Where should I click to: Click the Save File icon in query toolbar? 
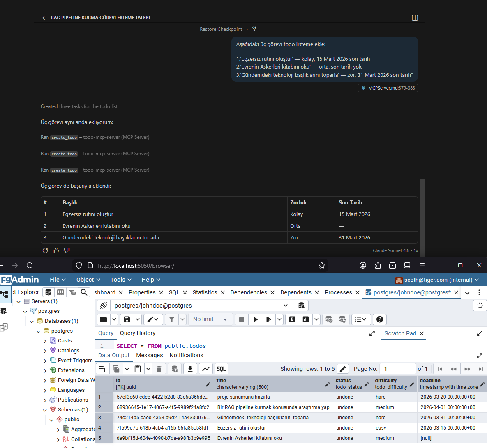[127, 319]
